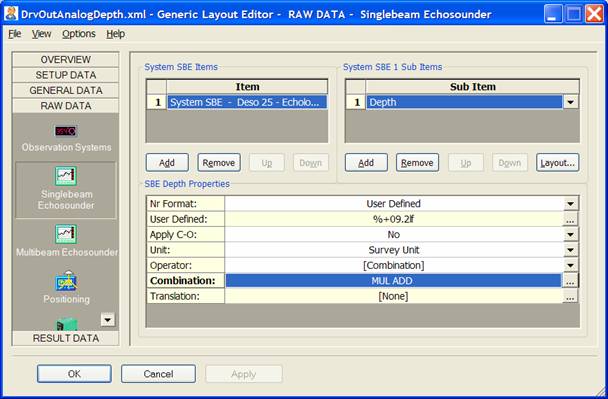Switch to the RESULT DATA tab
This screenshot has width=608, height=399.
[x=66, y=338]
